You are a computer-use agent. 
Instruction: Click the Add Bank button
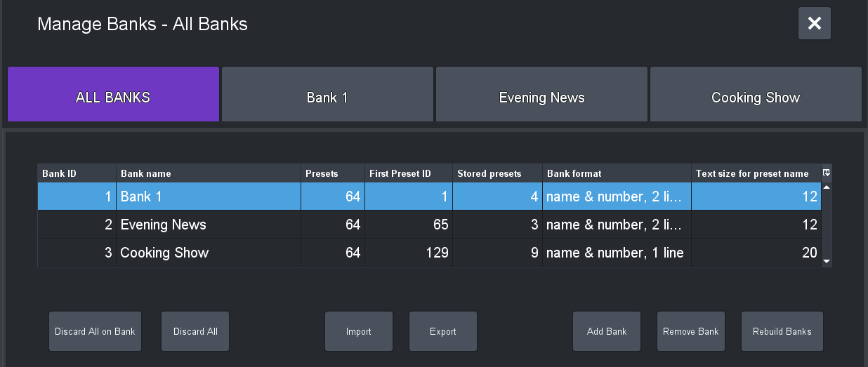(x=607, y=331)
